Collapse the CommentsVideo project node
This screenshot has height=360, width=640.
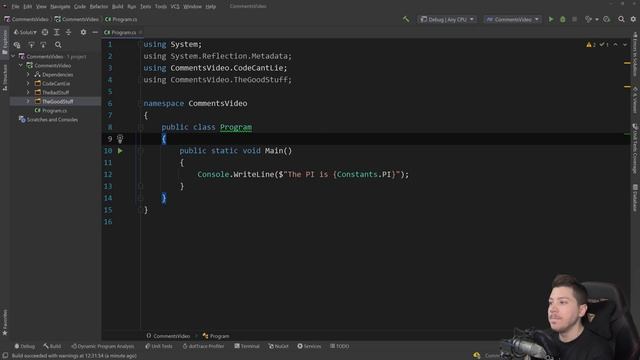point(21,65)
